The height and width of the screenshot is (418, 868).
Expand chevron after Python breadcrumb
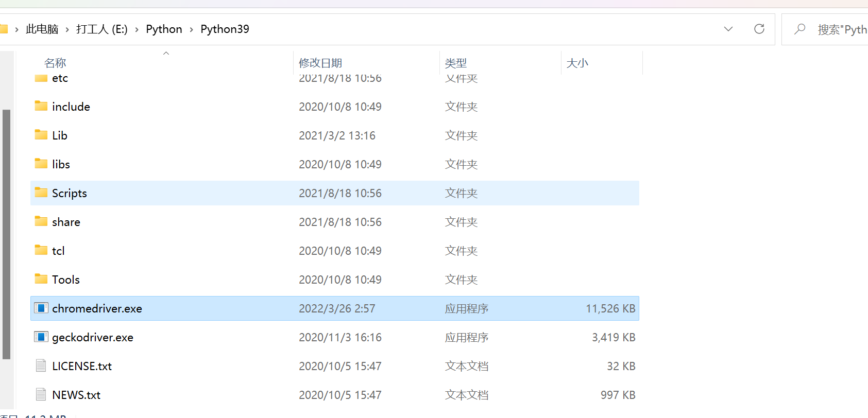tap(191, 29)
